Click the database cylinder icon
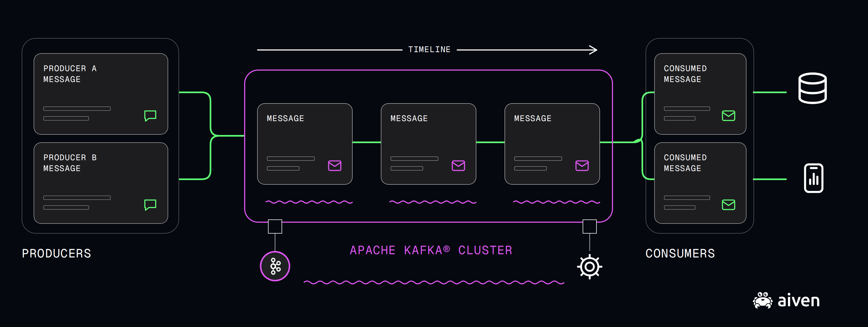Image resolution: width=868 pixels, height=327 pixels. (x=812, y=88)
